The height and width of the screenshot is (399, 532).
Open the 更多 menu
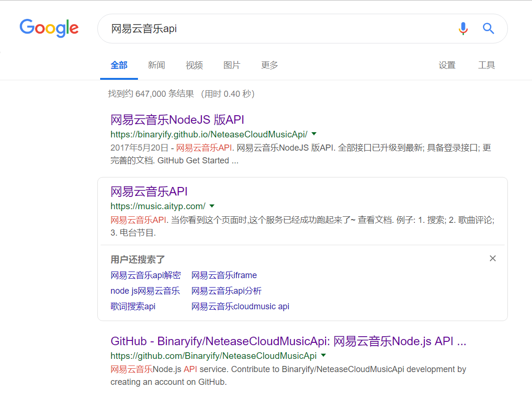(269, 65)
